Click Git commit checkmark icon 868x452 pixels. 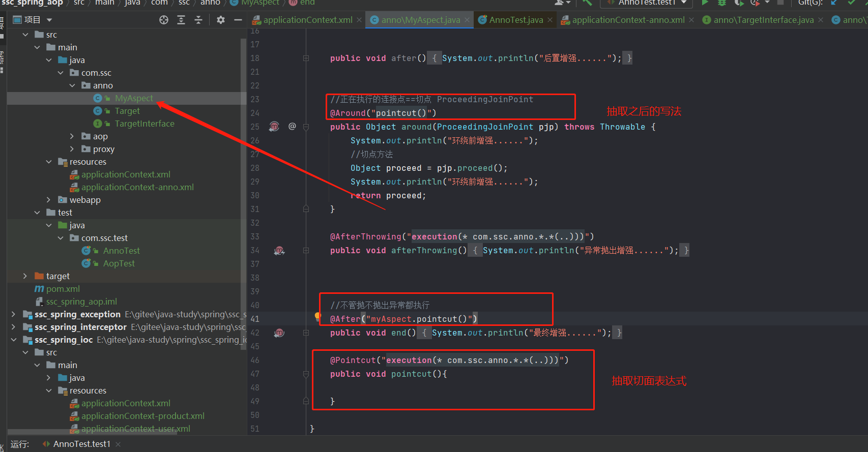coord(851,3)
